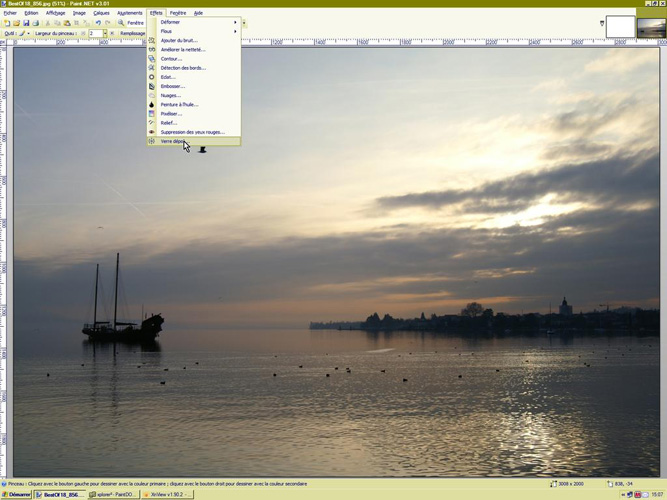Click the zoom magnifier icon
Image resolution: width=667 pixels, height=500 pixels.
121,22
